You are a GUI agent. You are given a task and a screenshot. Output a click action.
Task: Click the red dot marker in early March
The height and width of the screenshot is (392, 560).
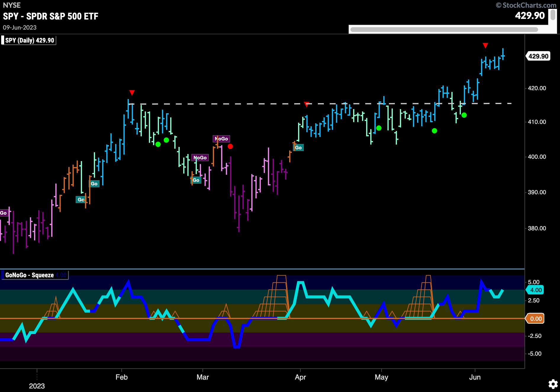(x=230, y=146)
